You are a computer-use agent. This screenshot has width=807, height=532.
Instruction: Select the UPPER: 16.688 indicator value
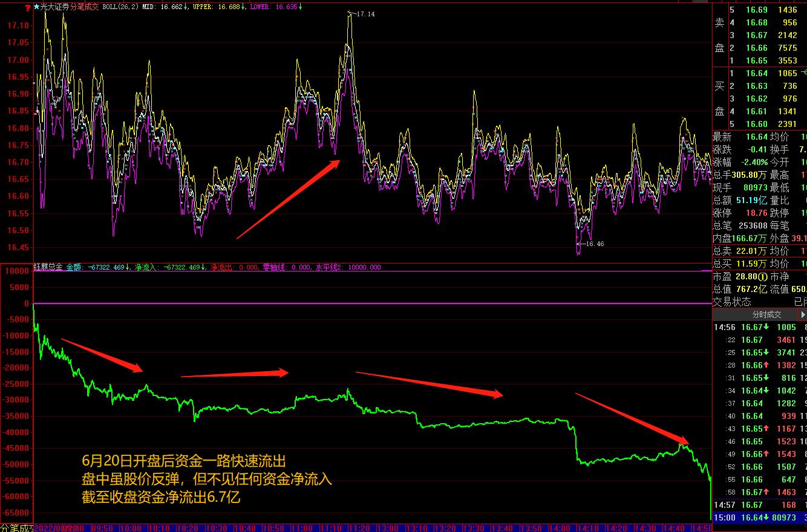(x=218, y=7)
